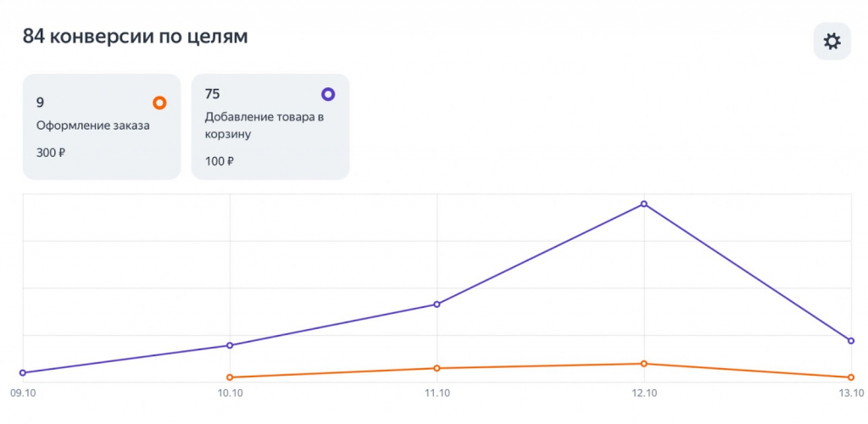
Task: Click the 12.10 date axis label
Action: click(x=644, y=393)
